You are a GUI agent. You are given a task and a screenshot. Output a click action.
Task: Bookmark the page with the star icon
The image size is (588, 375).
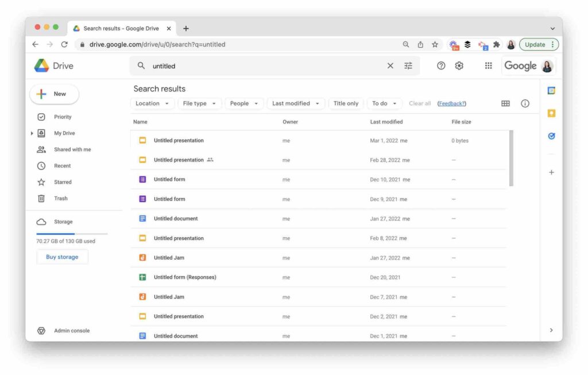435,44
